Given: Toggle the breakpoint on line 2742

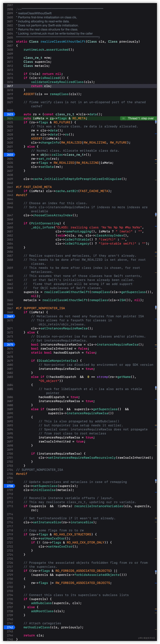Looking at the screenshot, I should pos(10,627).
